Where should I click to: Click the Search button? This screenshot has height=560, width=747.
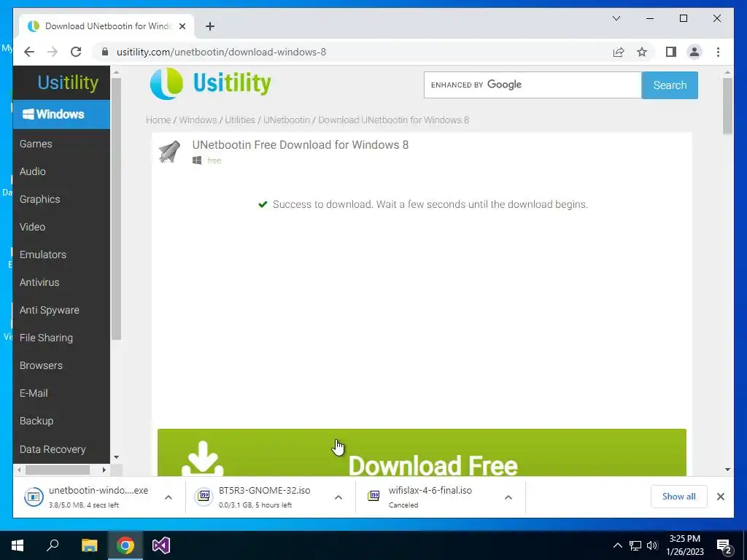coord(670,85)
